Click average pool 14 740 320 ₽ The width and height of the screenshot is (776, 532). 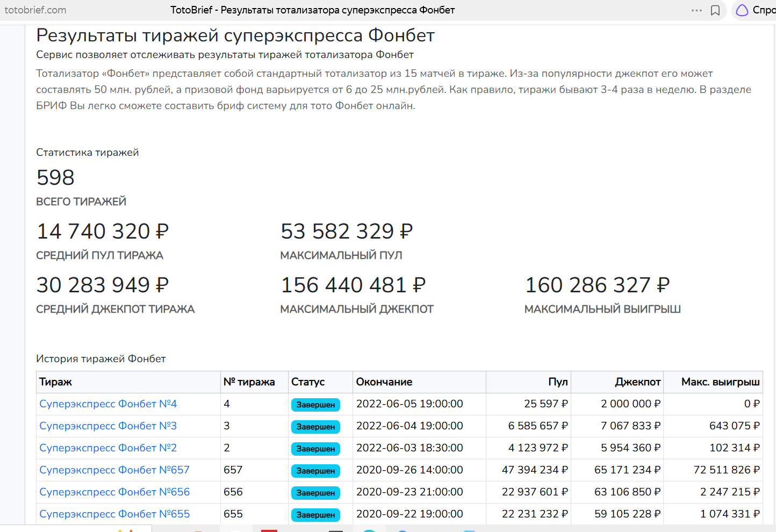[103, 231]
